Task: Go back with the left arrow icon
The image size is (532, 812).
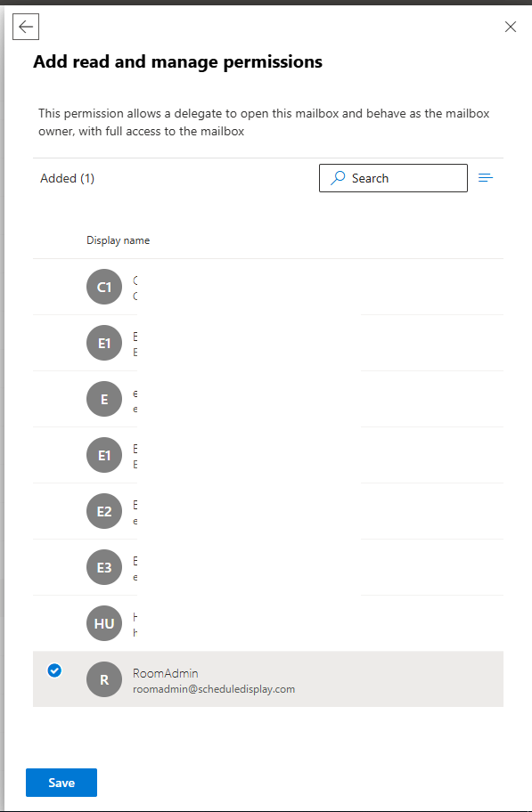Action: point(26,27)
